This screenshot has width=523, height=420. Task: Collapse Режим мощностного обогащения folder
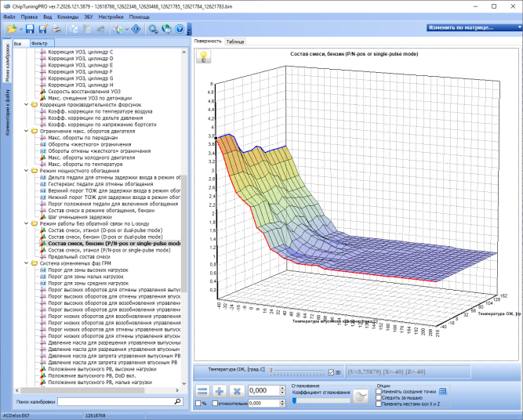27,171
